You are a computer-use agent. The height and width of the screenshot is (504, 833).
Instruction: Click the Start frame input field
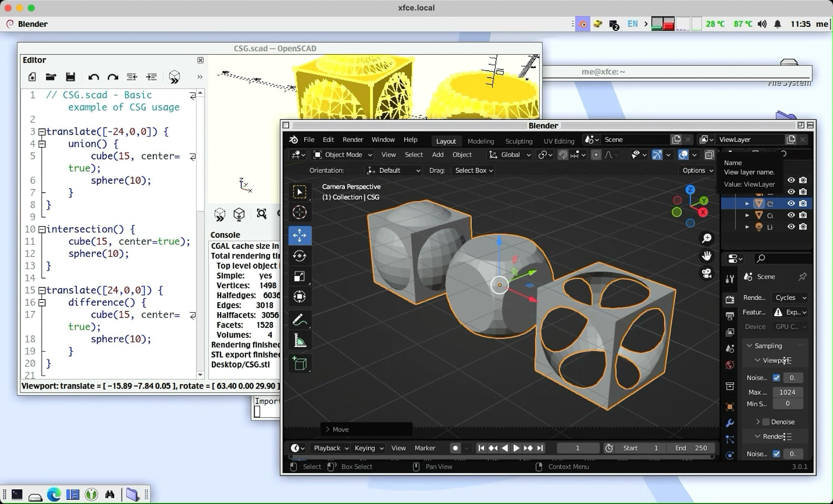(641, 448)
